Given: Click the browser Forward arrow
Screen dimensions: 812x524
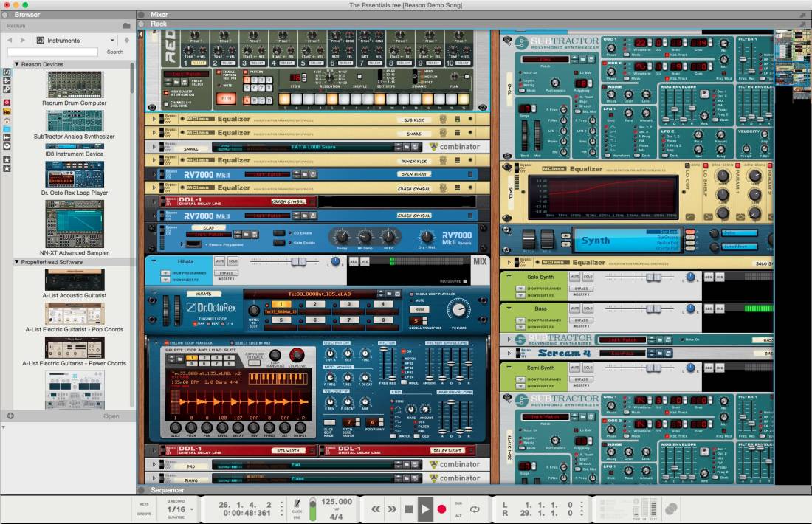Looking at the screenshot, I should (22, 41).
